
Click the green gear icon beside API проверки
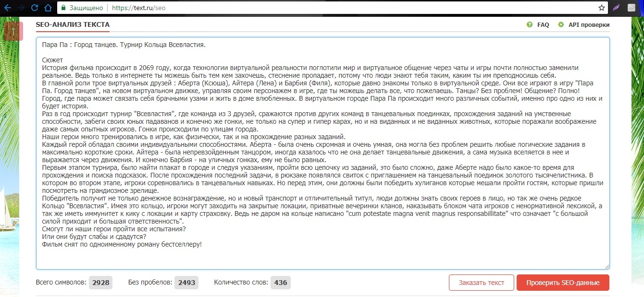pyautogui.click(x=561, y=24)
